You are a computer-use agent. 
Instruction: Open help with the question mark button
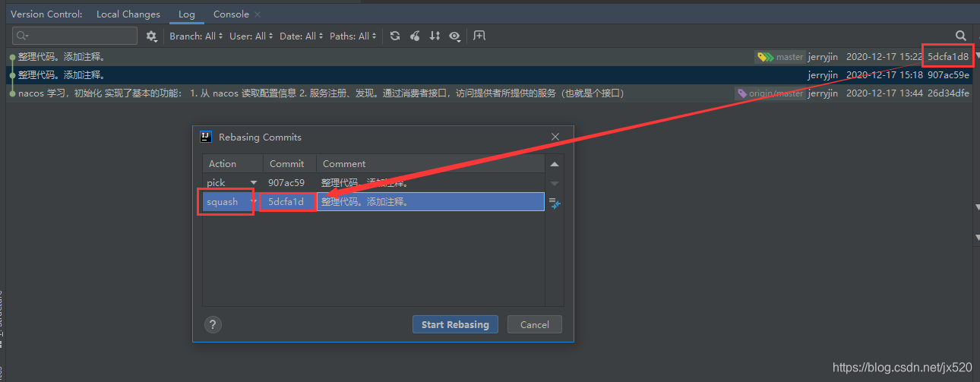click(x=213, y=325)
